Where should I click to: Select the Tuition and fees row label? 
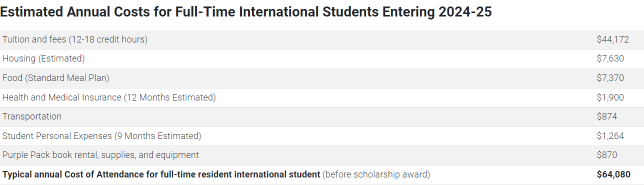[75, 39]
